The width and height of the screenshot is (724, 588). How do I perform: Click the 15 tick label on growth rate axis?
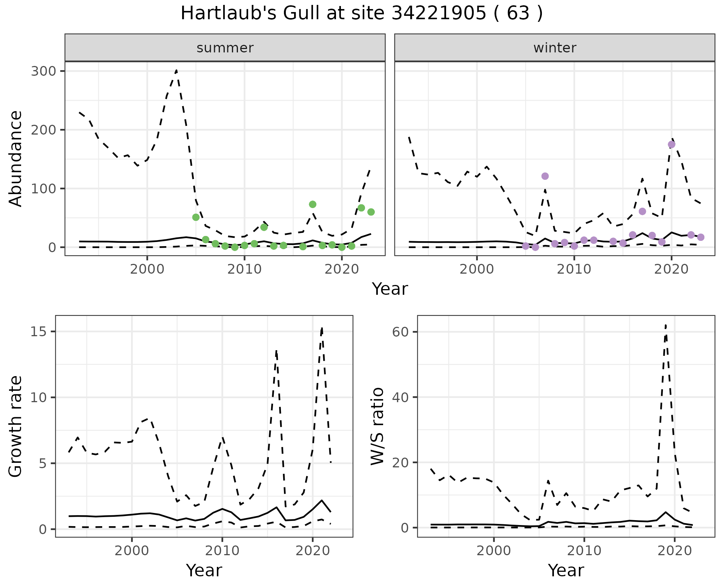(x=39, y=332)
